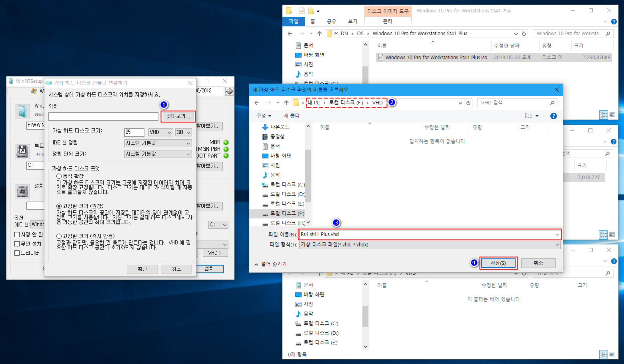Open the Manage tab under Disk Image Tools
The width and height of the screenshot is (624, 364).
(x=387, y=21)
